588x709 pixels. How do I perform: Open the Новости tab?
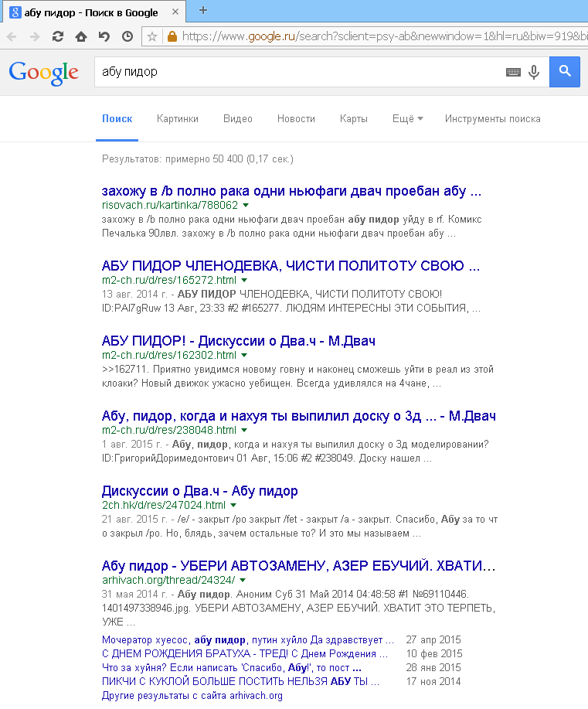point(296,119)
